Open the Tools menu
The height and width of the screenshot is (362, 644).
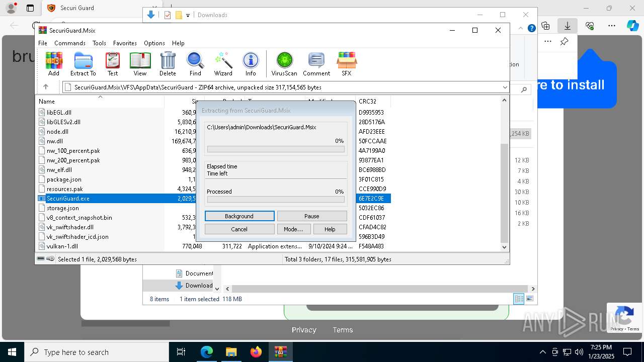coord(99,43)
